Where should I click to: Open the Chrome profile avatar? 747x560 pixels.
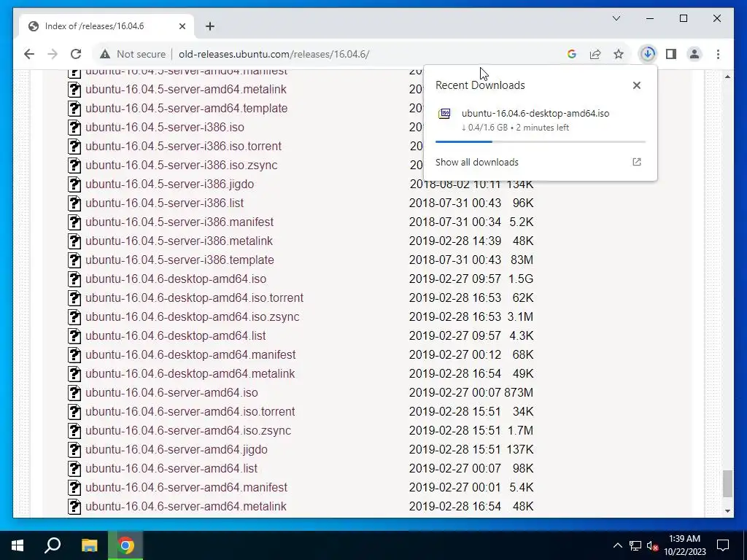pyautogui.click(x=694, y=54)
